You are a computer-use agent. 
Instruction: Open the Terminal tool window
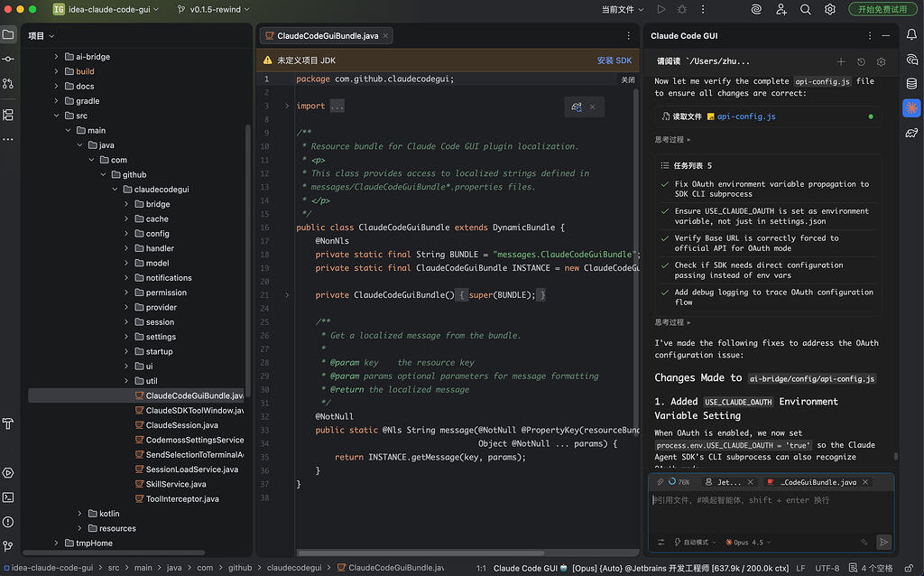pyautogui.click(x=8, y=497)
